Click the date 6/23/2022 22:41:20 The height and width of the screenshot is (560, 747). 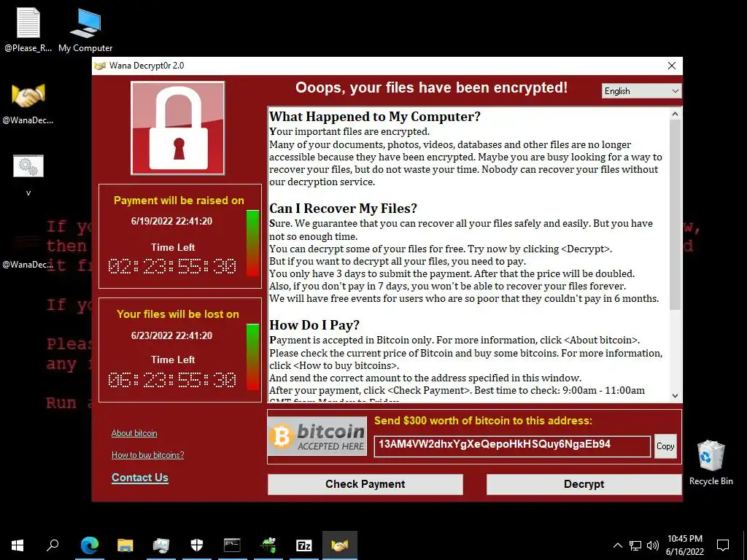click(171, 335)
